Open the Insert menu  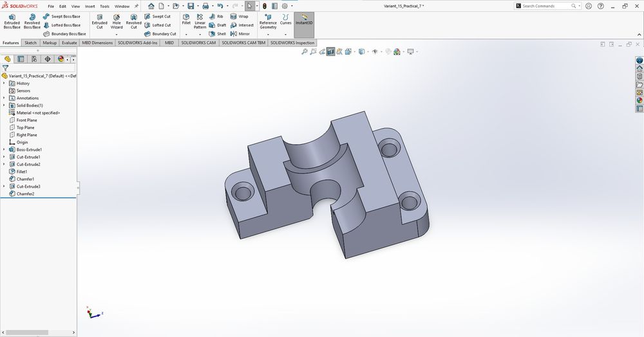point(90,6)
